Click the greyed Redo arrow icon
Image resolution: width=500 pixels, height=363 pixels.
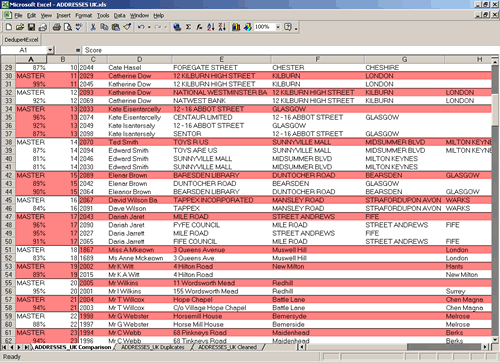pos(158,27)
